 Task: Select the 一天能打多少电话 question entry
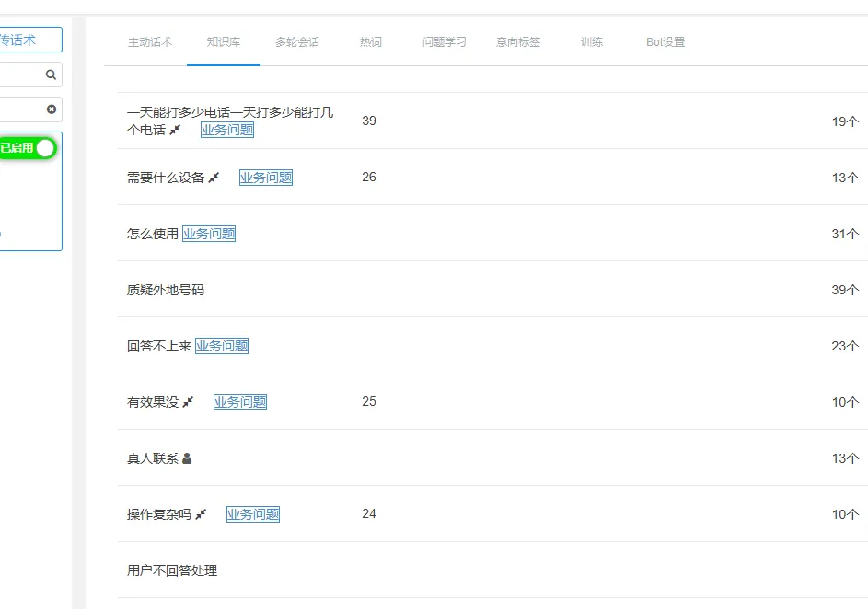pyautogui.click(x=230, y=121)
